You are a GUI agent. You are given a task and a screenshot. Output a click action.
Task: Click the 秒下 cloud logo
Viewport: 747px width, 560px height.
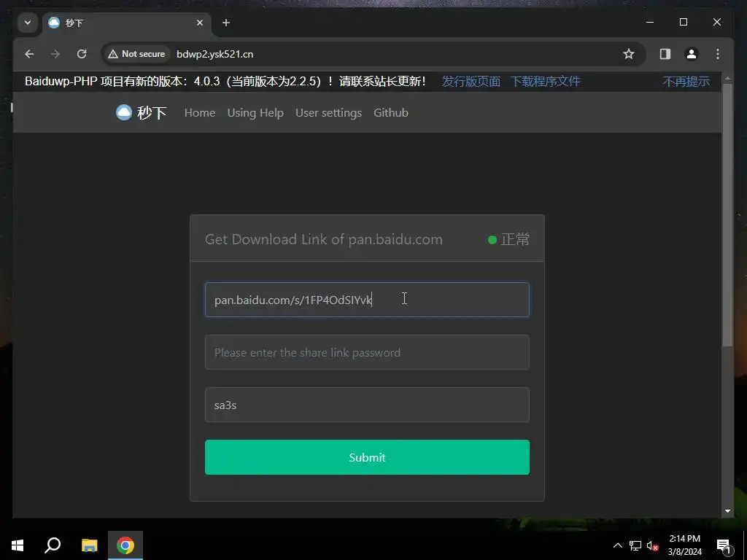(x=142, y=113)
